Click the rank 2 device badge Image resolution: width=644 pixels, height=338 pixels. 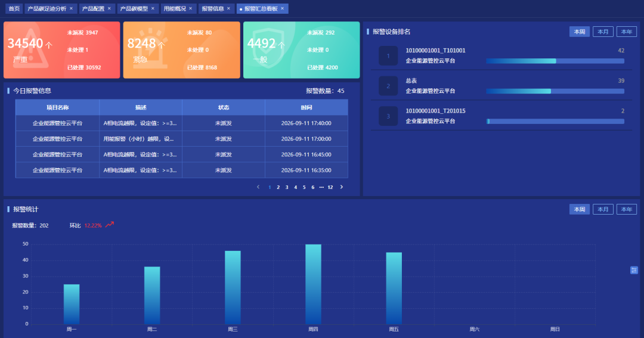388,86
